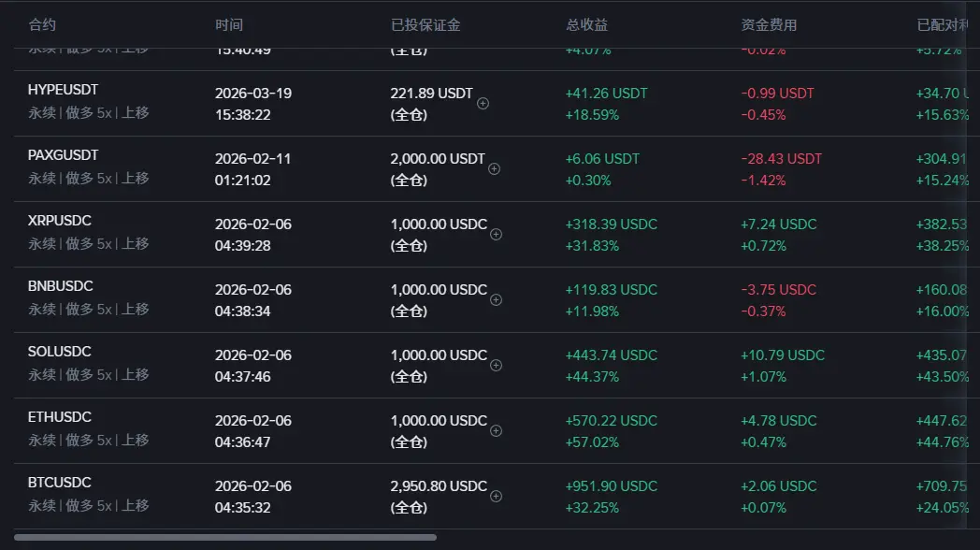Open the PAXGUSDT contract
This screenshot has width=980, height=550.
click(x=63, y=155)
